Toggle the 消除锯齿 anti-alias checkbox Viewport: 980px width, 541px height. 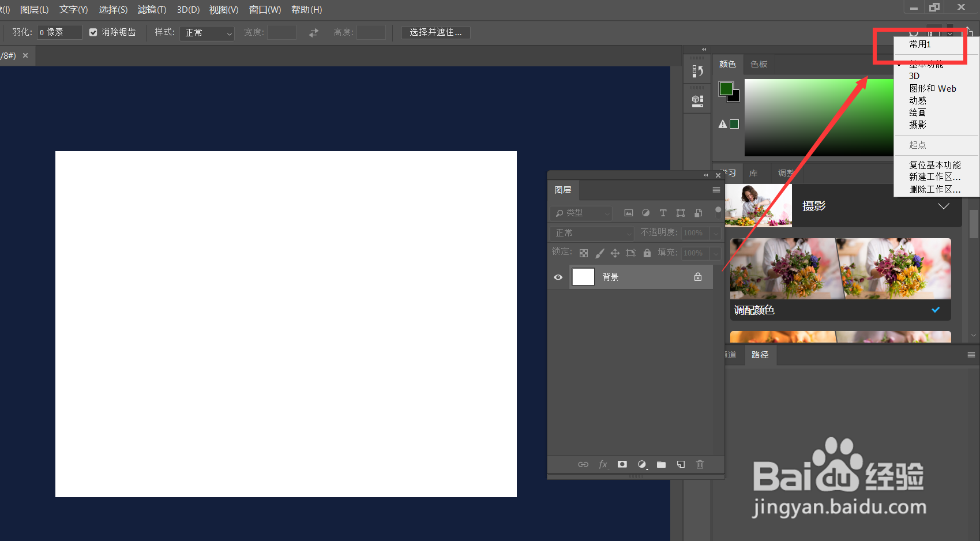tap(93, 32)
